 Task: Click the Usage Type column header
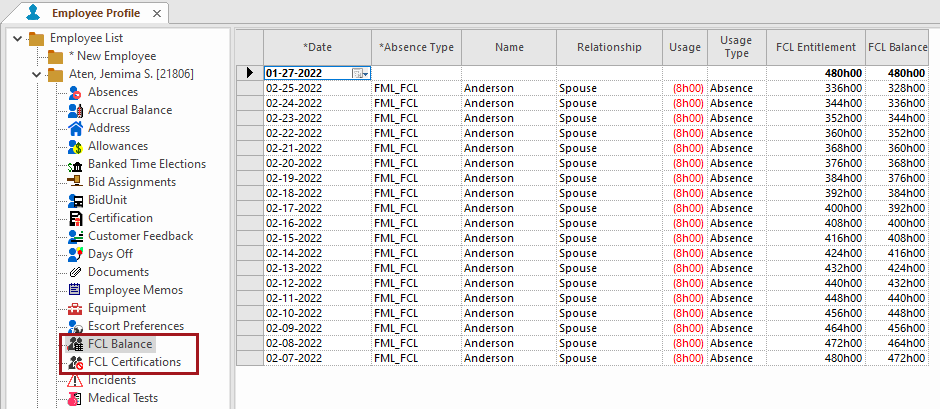coord(736,47)
